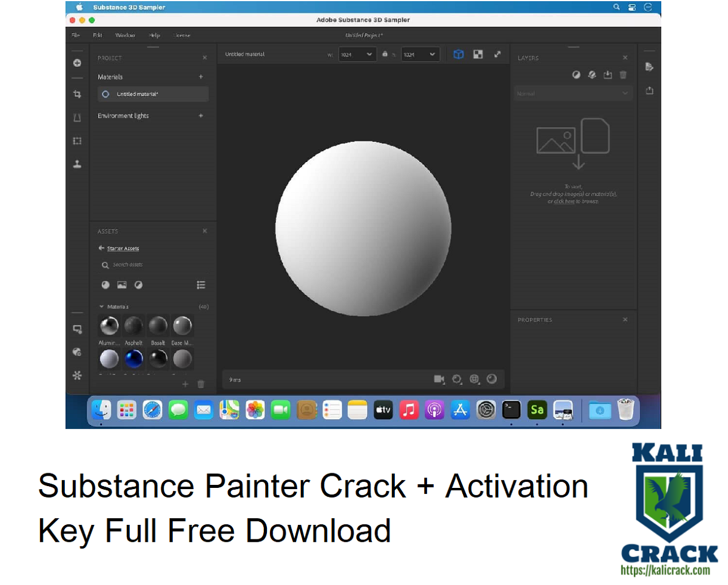Toggle the width-height lock icon

[x=385, y=54]
